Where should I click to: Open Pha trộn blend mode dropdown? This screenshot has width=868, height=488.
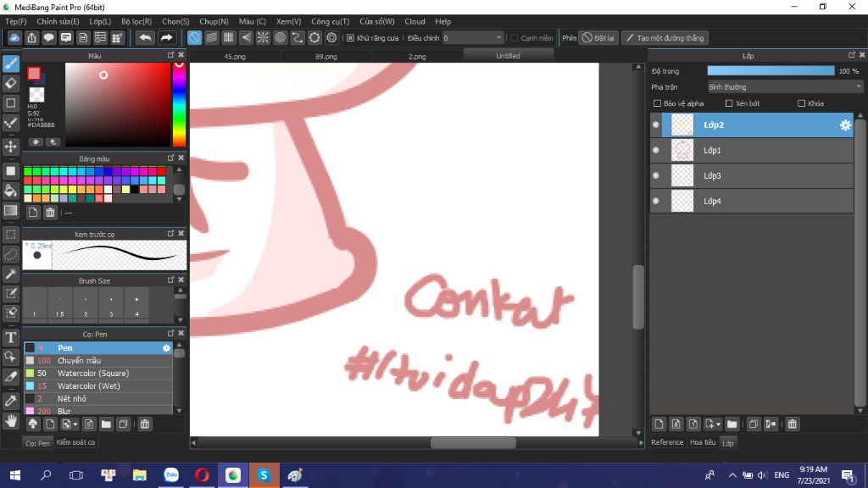point(785,87)
